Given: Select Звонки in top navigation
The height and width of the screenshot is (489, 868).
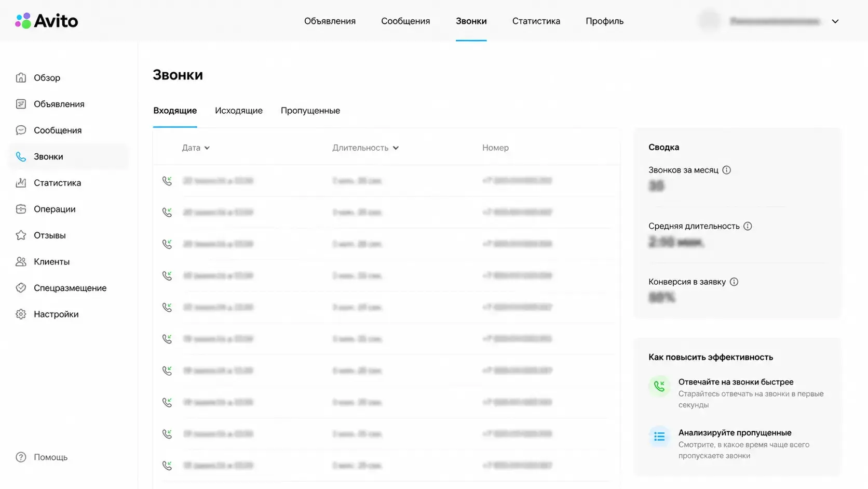Looking at the screenshot, I should [471, 21].
